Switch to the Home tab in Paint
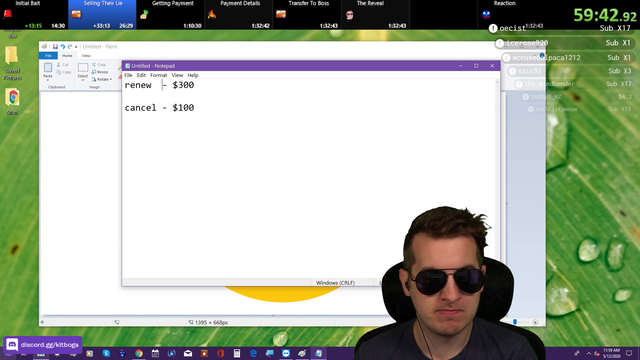Screen dimensions: 640x360 67,56
